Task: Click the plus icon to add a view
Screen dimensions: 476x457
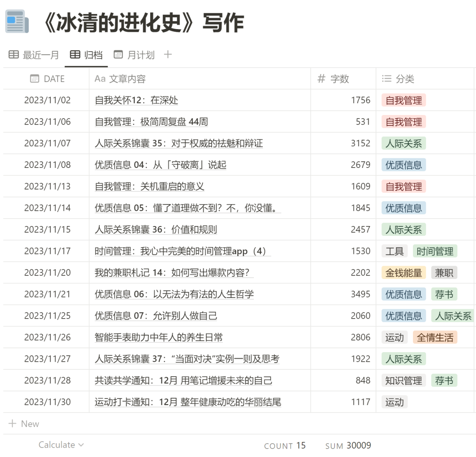Action: 167,55
